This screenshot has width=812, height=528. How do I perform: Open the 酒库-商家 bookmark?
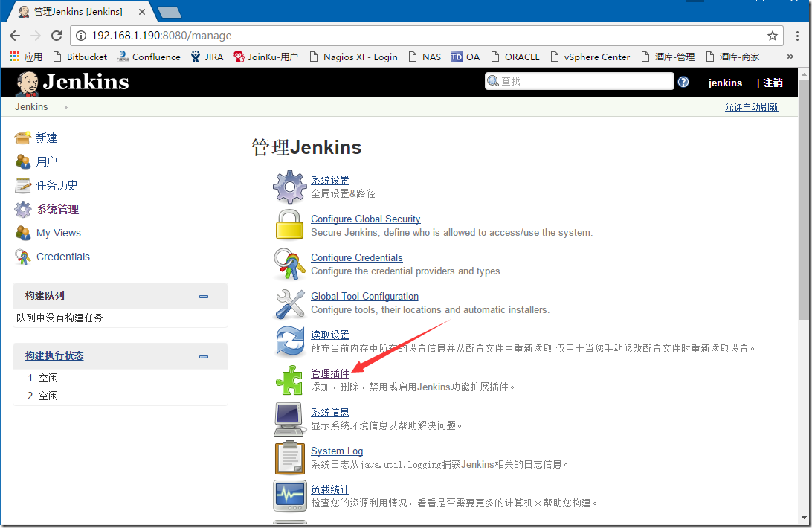pyautogui.click(x=732, y=57)
